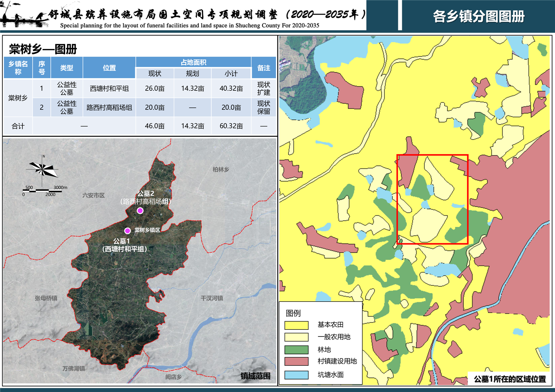Click the 备注 table header cell
Screen dimensions: 555x392
pyautogui.click(x=263, y=68)
